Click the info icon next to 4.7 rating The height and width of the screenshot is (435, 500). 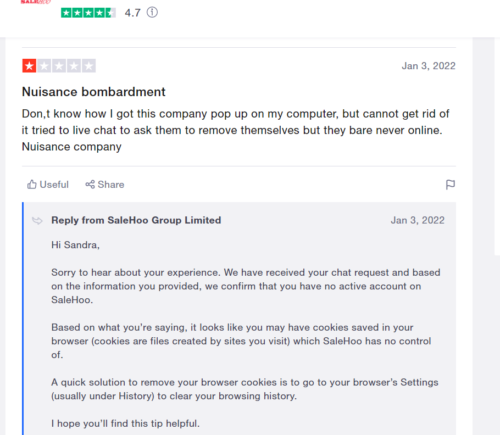152,13
